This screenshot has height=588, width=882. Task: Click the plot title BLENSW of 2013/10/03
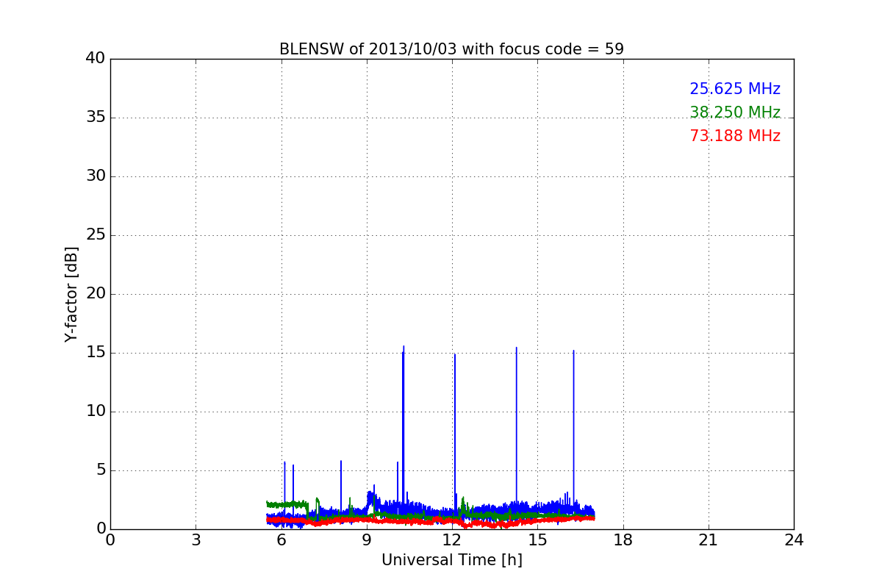coord(451,49)
